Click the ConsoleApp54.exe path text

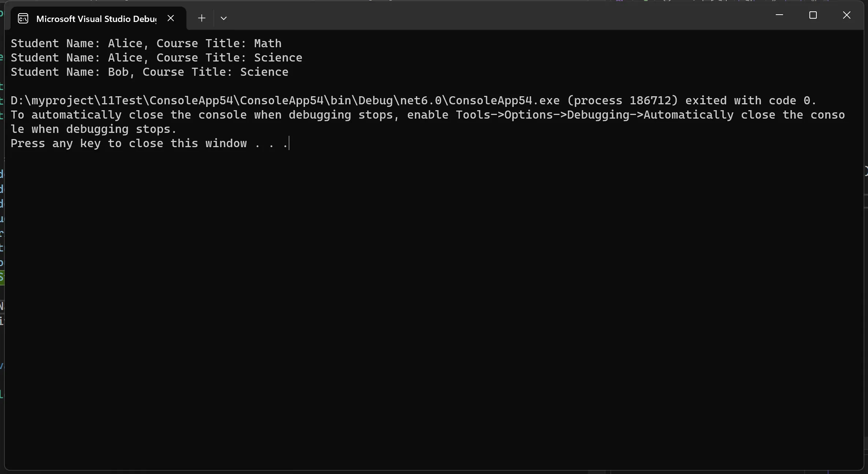(285, 100)
